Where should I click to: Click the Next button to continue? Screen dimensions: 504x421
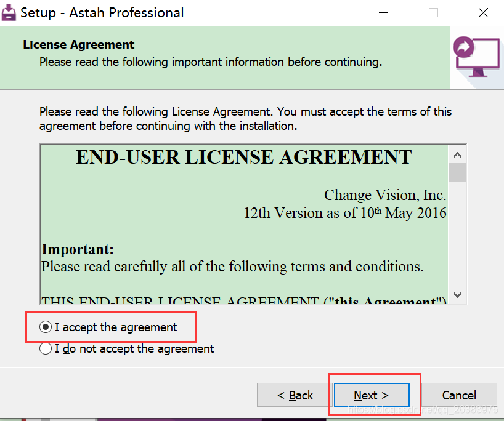371,395
